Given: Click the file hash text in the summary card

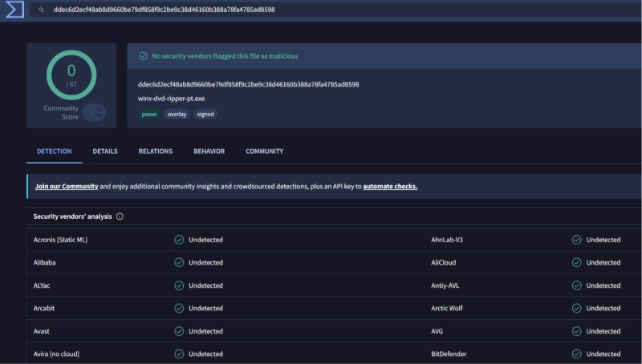Looking at the screenshot, I should pos(248,84).
